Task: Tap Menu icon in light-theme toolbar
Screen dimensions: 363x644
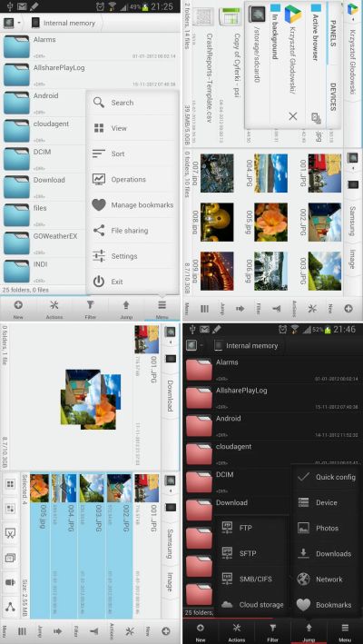Action: click(162, 309)
